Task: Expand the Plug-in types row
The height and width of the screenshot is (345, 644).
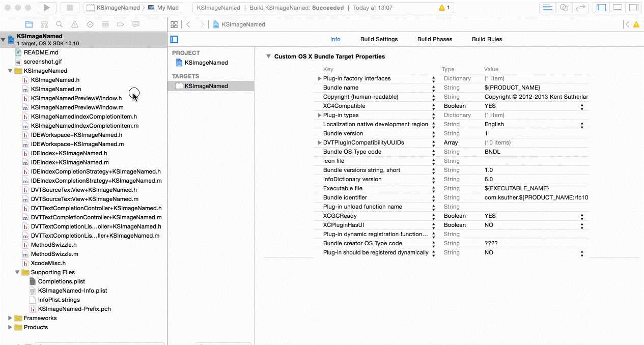Action: (319, 115)
